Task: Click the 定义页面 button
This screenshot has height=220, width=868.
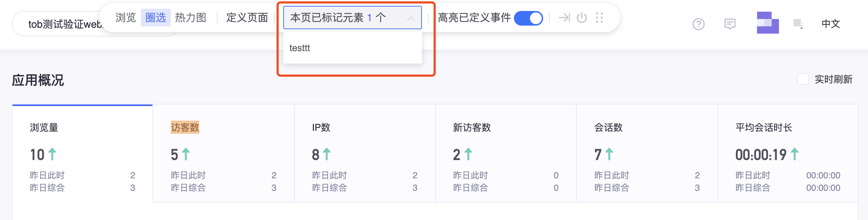Action: pyautogui.click(x=247, y=18)
